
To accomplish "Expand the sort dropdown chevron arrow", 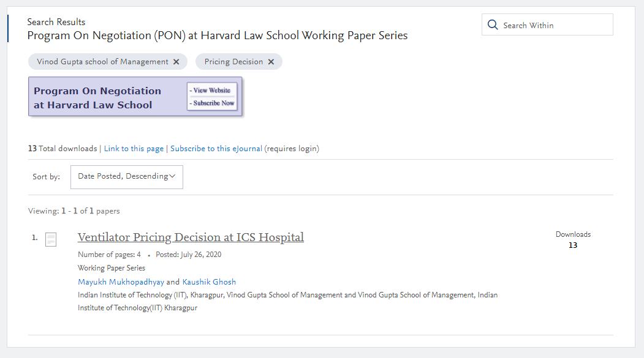I will coord(173,176).
